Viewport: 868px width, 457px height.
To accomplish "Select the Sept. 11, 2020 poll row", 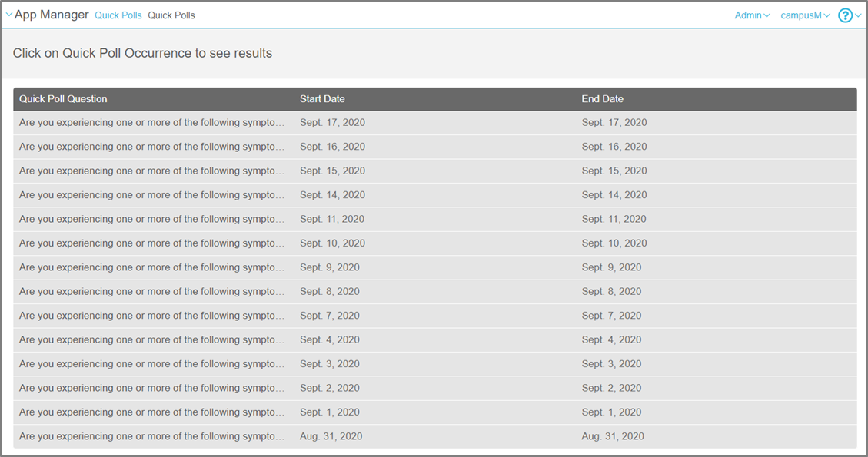I will pyautogui.click(x=152, y=220).
